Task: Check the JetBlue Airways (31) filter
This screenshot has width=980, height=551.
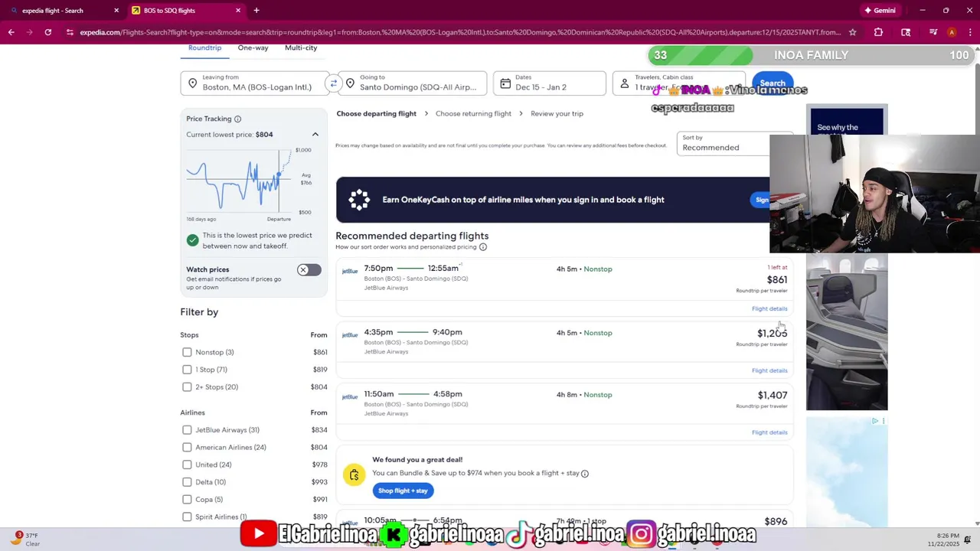Action: tap(187, 430)
